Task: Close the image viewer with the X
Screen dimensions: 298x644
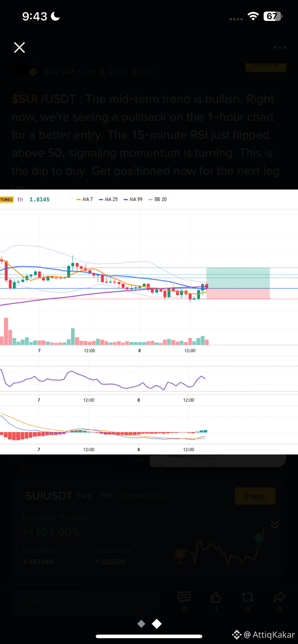Action: point(19,47)
